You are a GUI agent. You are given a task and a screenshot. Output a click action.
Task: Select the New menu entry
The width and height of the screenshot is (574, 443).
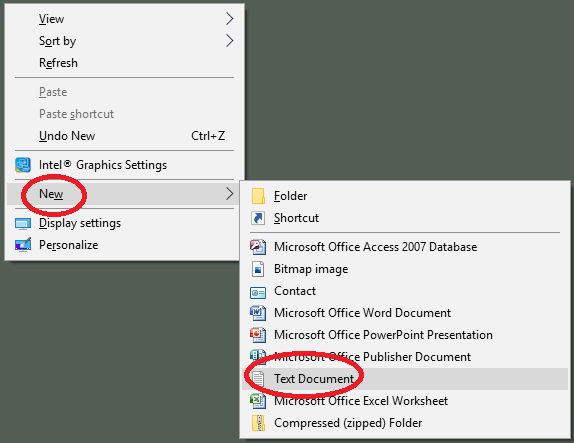123,194
